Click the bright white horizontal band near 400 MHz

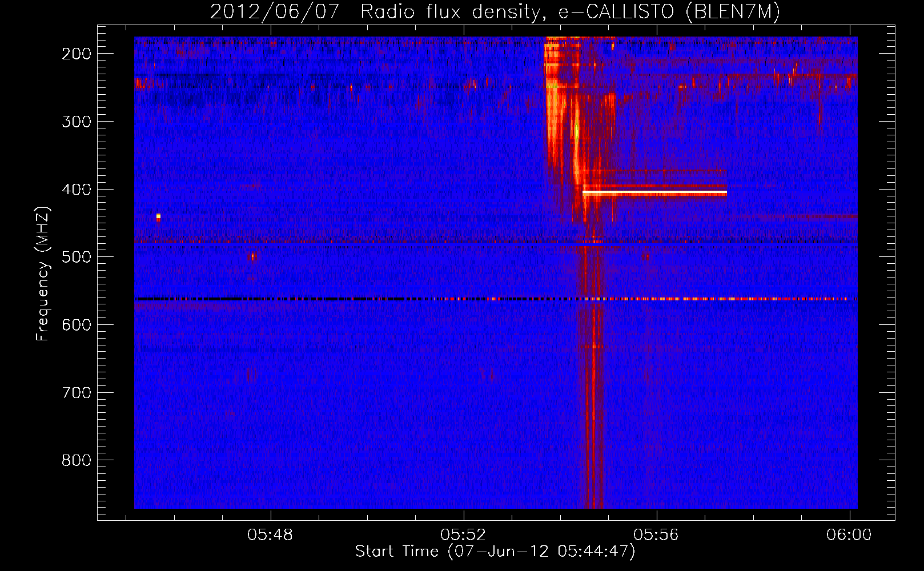[x=654, y=193]
